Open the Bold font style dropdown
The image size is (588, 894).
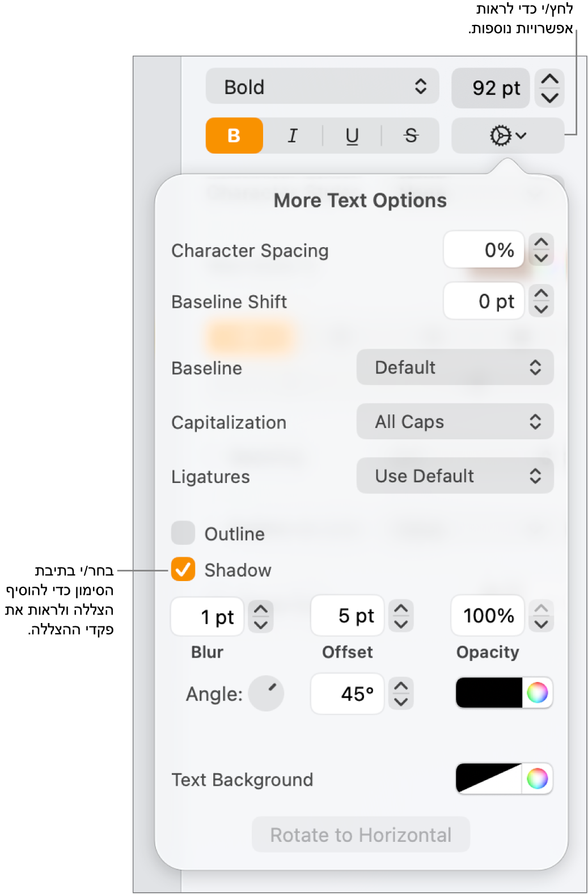coord(322,87)
